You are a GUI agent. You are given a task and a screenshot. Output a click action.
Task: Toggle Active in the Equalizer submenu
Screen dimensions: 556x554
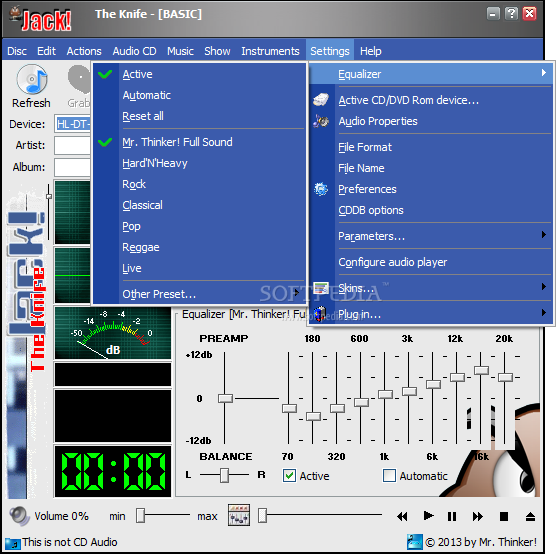coord(199,74)
